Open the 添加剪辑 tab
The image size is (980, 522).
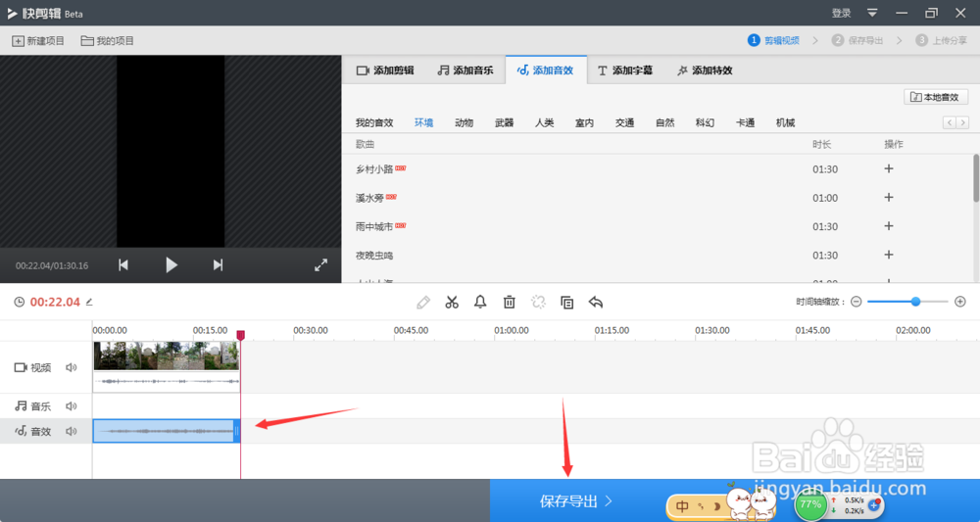point(385,71)
